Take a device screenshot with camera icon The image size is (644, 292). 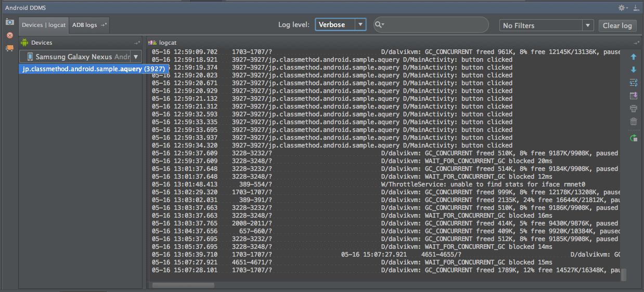pyautogui.click(x=9, y=22)
